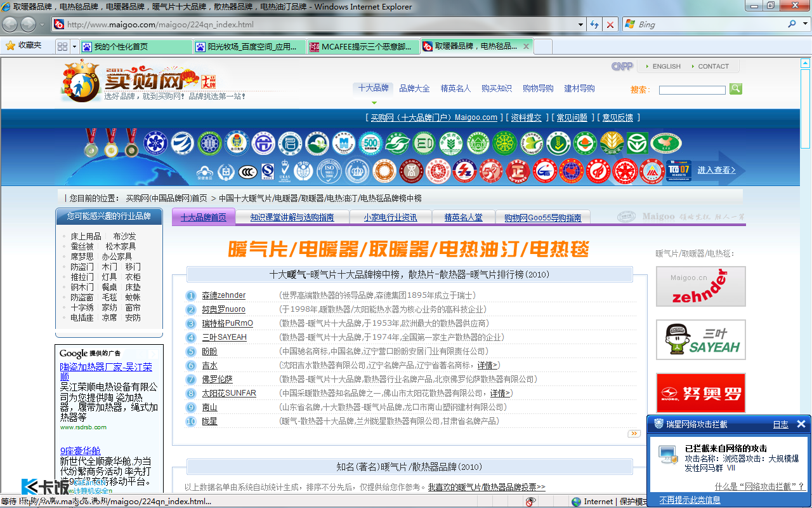Close the 取暖器品牌 browser tab
812x508 pixels.
pyautogui.click(x=526, y=46)
